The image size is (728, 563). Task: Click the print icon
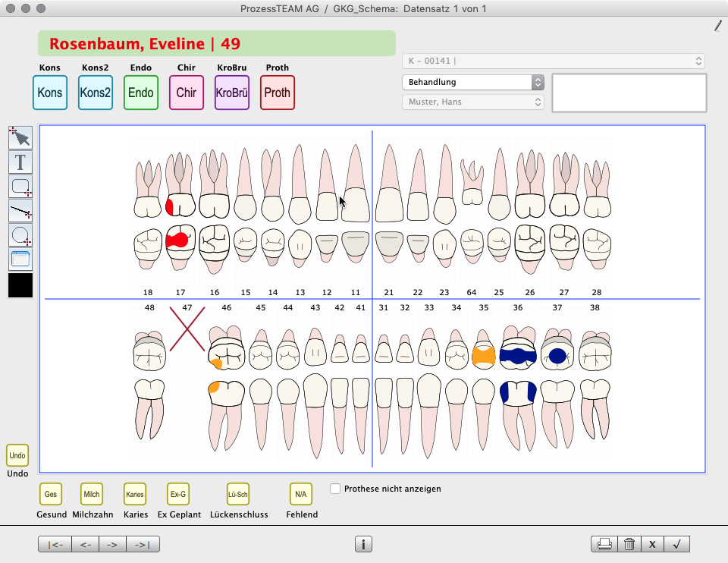coord(604,544)
